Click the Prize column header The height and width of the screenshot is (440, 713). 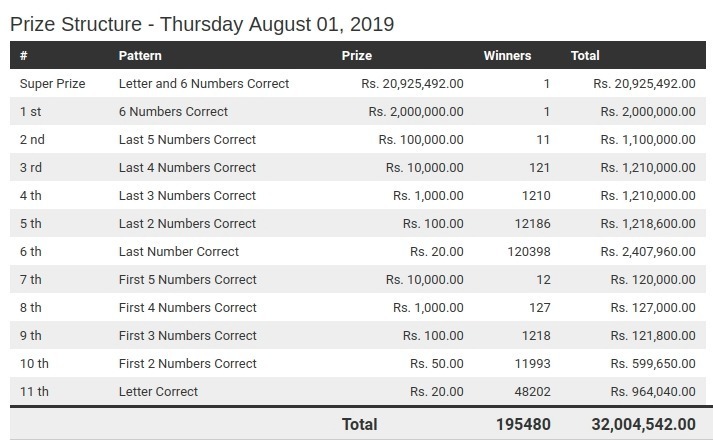pyautogui.click(x=357, y=56)
